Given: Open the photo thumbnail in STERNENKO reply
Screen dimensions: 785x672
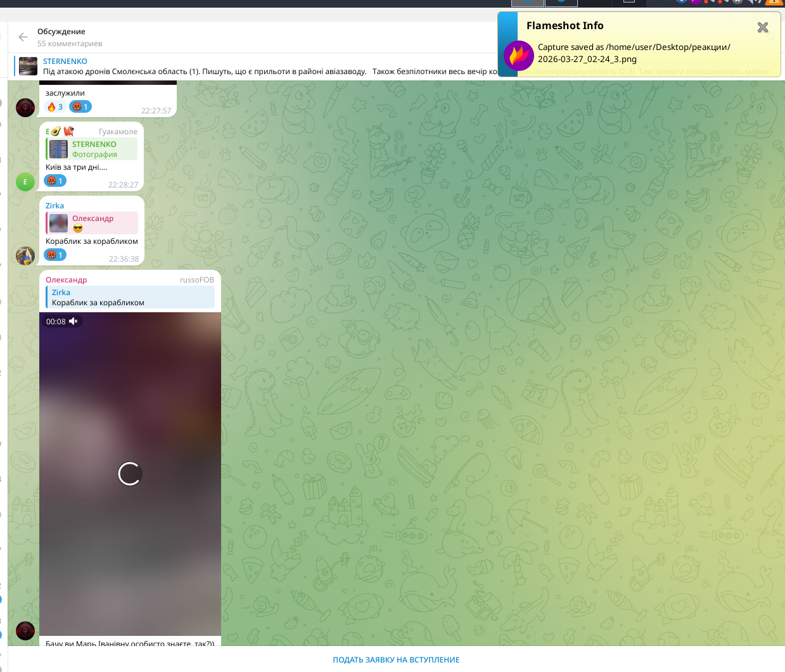Looking at the screenshot, I should tap(58, 149).
